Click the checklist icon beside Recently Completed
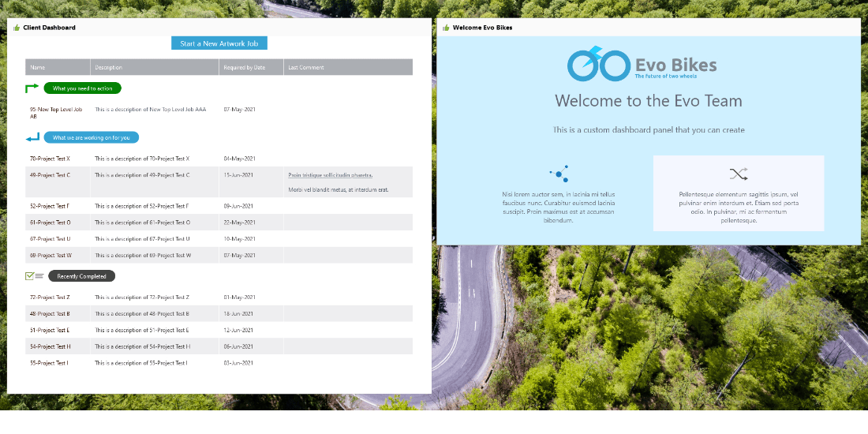Viewport: 868px width, 434px height. click(34, 275)
